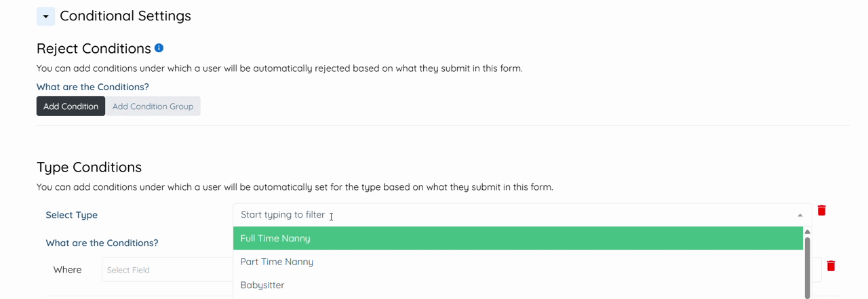Click the Where label in condition row
Viewport: 868px width, 299px height.
(x=67, y=270)
